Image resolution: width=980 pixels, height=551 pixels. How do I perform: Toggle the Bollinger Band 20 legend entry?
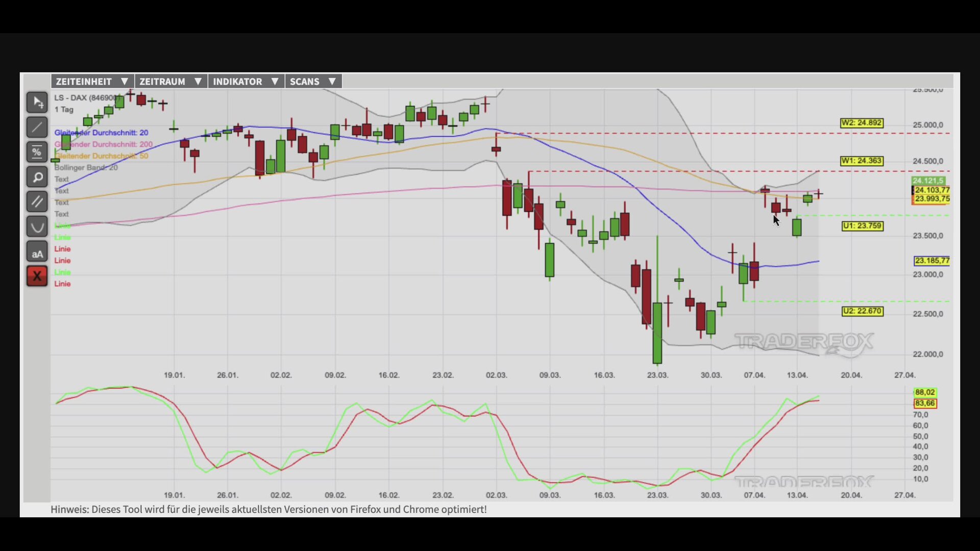point(86,167)
